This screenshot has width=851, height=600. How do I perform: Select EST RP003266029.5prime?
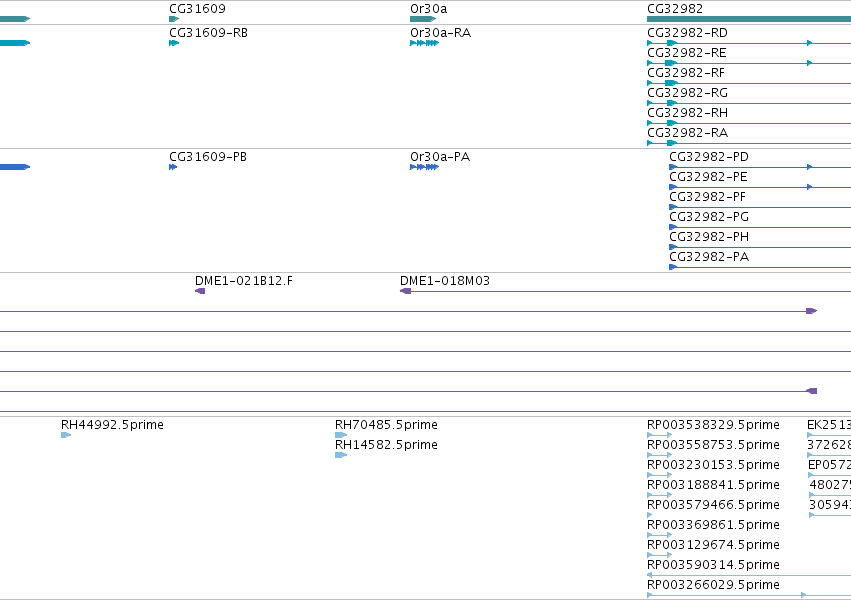pos(713,585)
